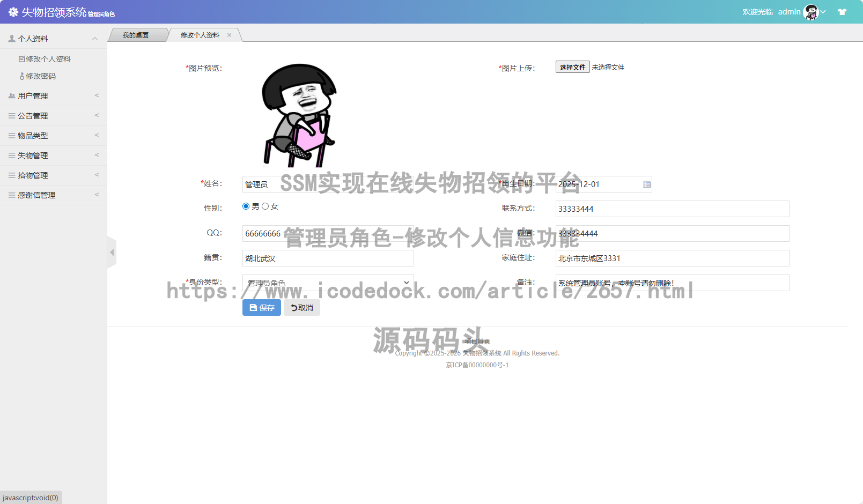Screen dimensions: 863x504
Task: Click the 保存 save button
Action: [x=261, y=307]
